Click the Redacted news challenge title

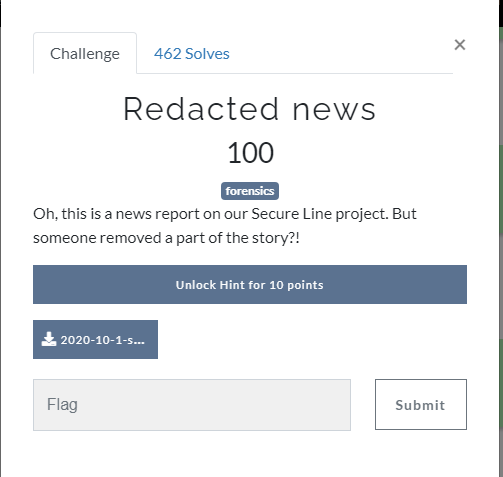pyautogui.click(x=250, y=109)
